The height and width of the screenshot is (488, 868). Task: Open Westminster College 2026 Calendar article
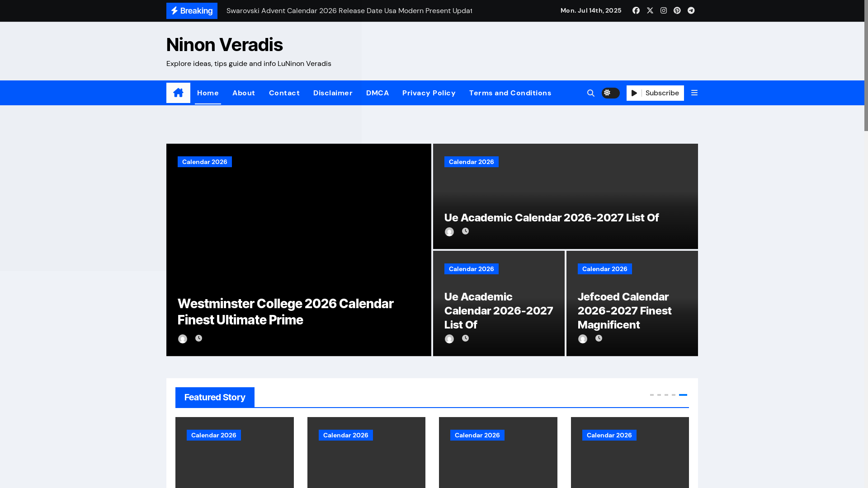point(286,311)
